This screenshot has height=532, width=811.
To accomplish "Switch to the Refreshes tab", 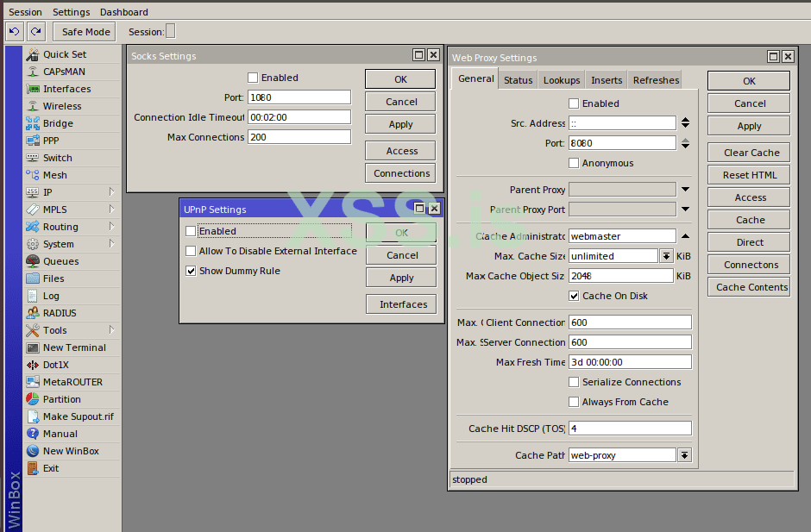I will [656, 80].
